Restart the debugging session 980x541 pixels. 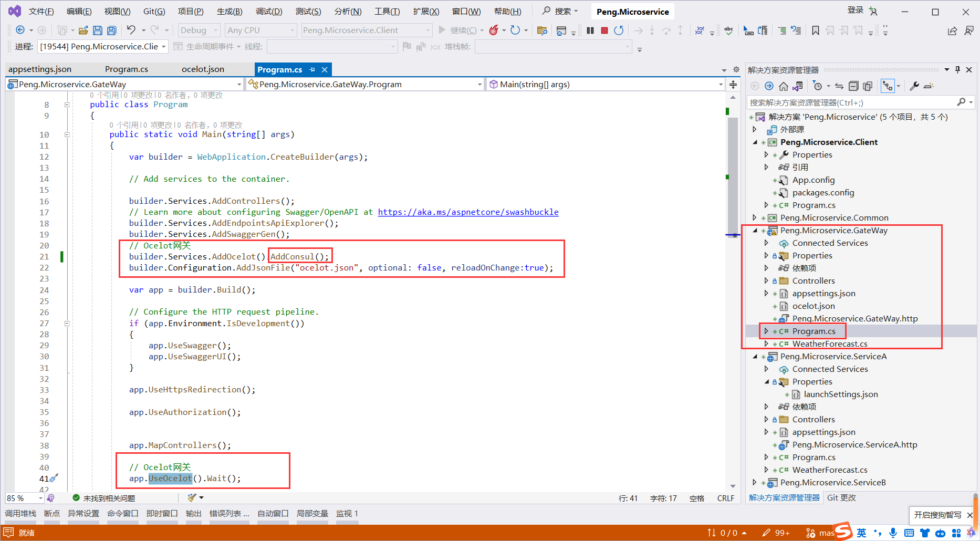[619, 30]
